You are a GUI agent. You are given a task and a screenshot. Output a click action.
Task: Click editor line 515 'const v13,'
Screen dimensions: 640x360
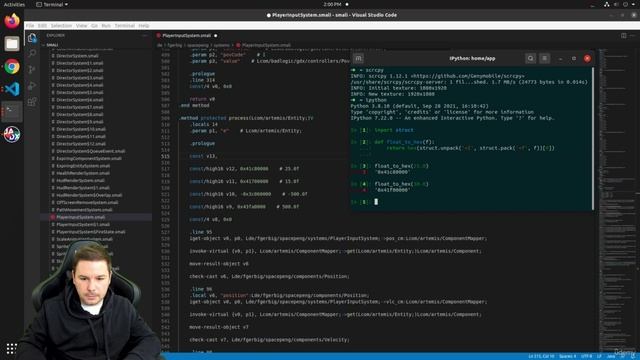[x=203, y=156]
